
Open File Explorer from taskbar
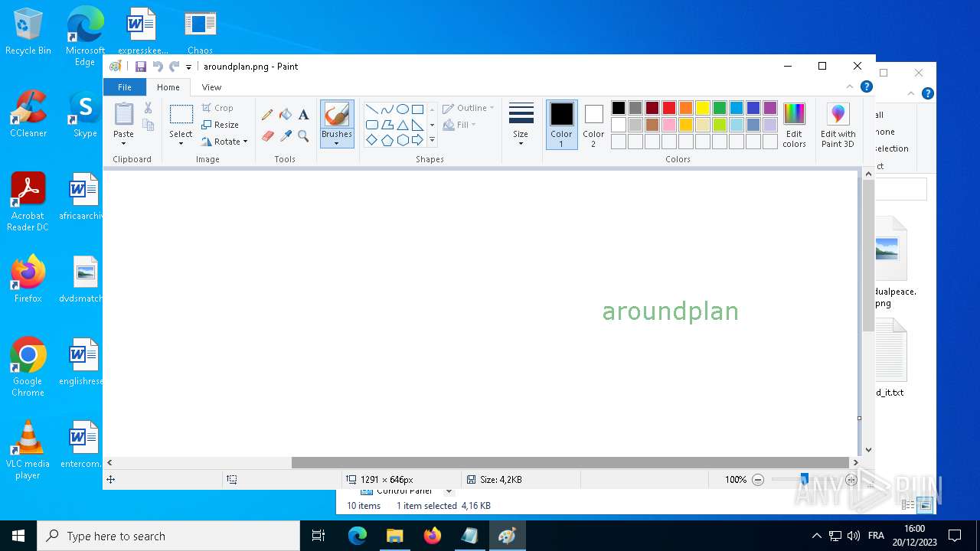click(x=395, y=536)
